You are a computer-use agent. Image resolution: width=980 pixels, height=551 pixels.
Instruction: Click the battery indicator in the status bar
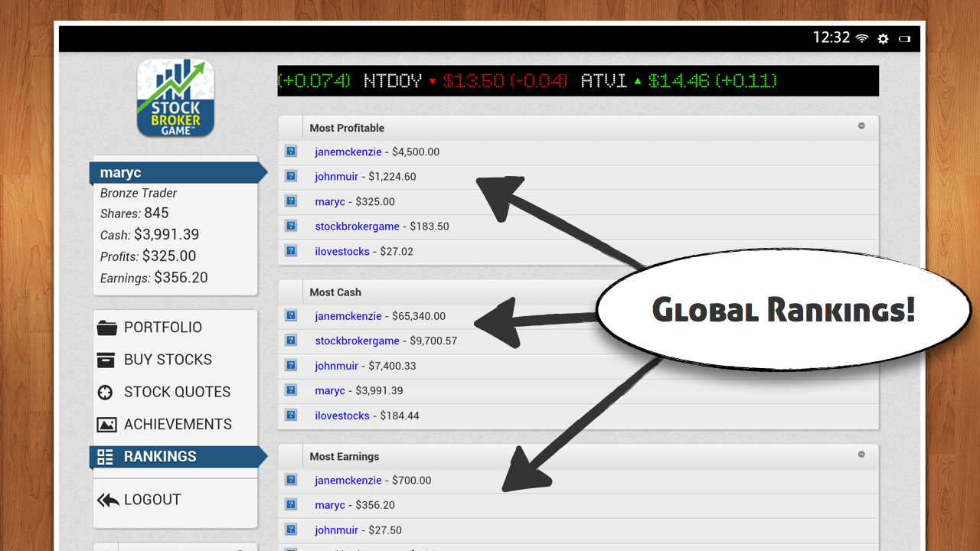tap(904, 38)
